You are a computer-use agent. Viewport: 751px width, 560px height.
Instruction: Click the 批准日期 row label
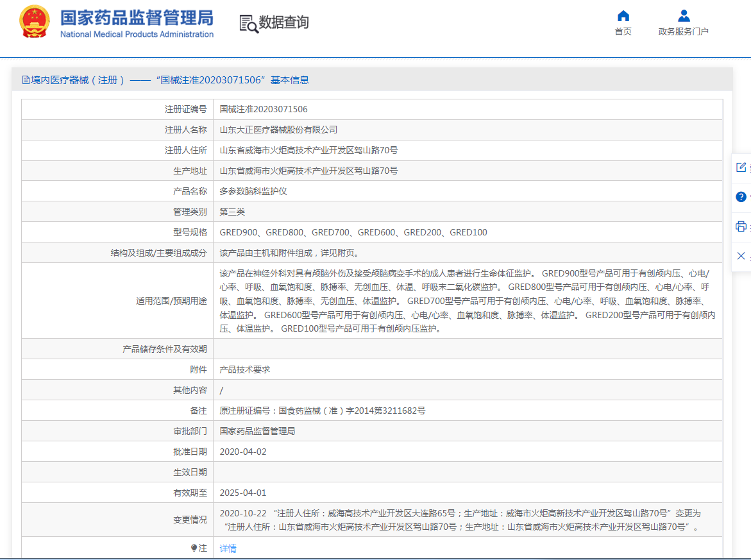point(190,452)
